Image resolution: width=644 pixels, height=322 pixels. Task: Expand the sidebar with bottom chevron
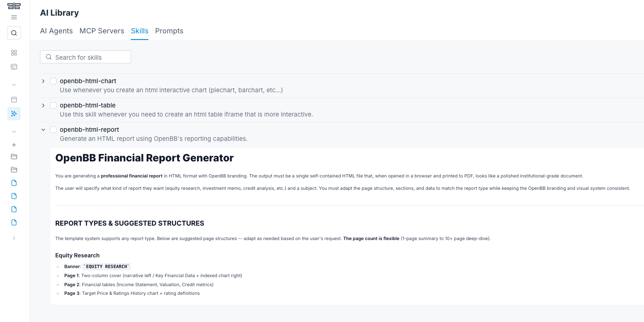tap(14, 238)
